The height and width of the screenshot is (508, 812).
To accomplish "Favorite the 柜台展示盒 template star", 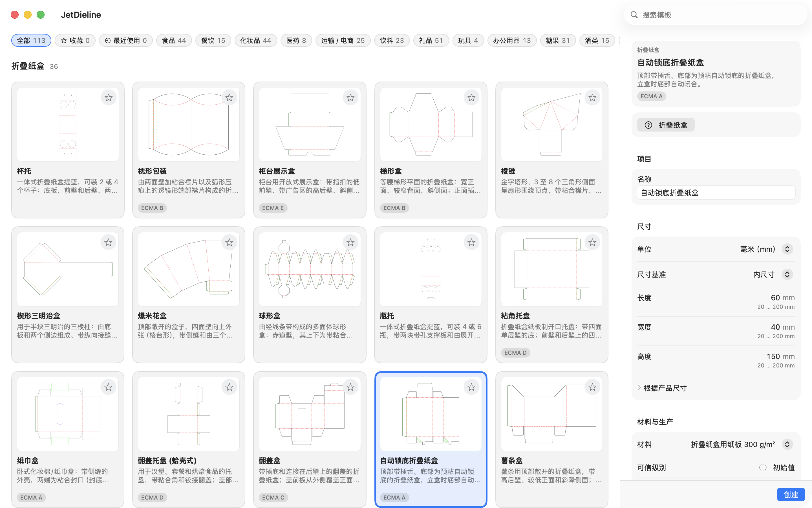I will [x=350, y=98].
